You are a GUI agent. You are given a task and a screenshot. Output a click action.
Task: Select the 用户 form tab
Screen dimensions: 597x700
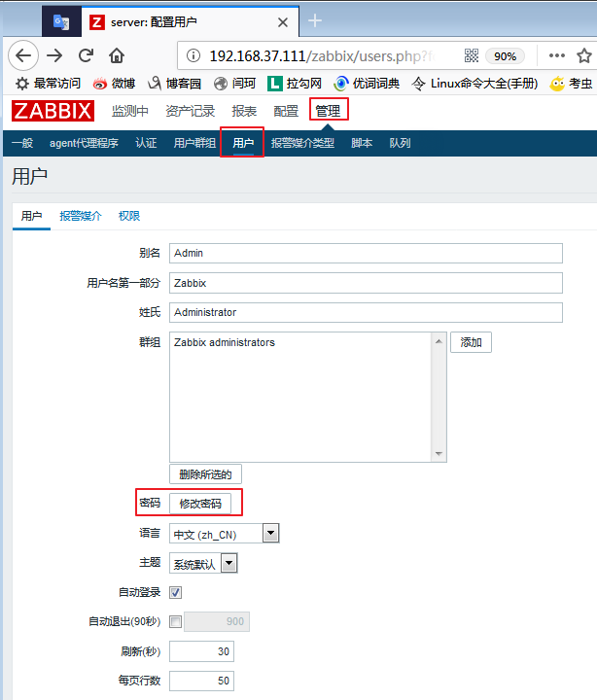point(31,216)
